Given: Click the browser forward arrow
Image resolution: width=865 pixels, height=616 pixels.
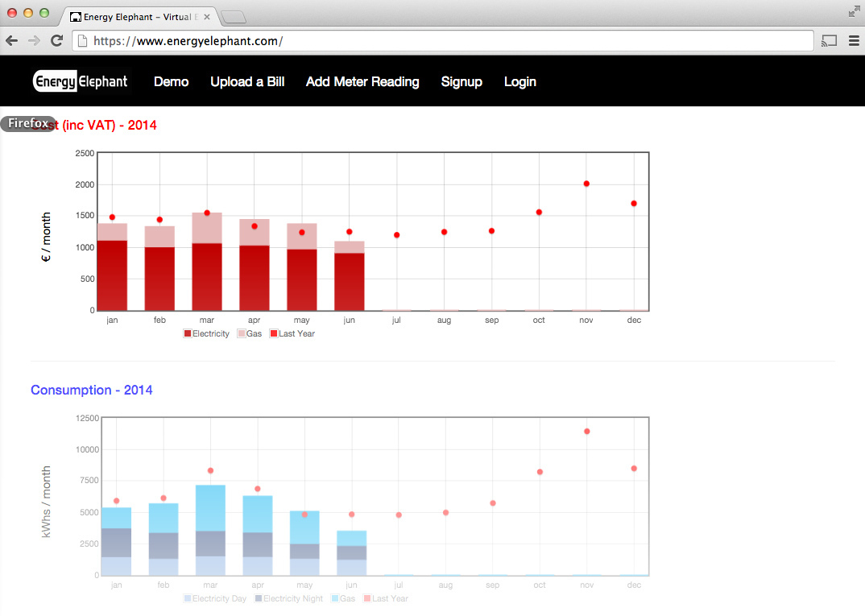Looking at the screenshot, I should (x=34, y=40).
